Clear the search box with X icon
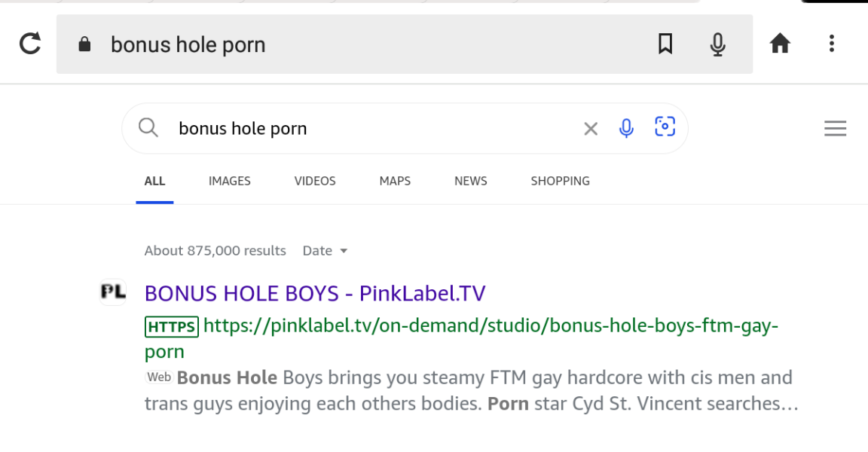This screenshot has height=452, width=868. coord(591,129)
